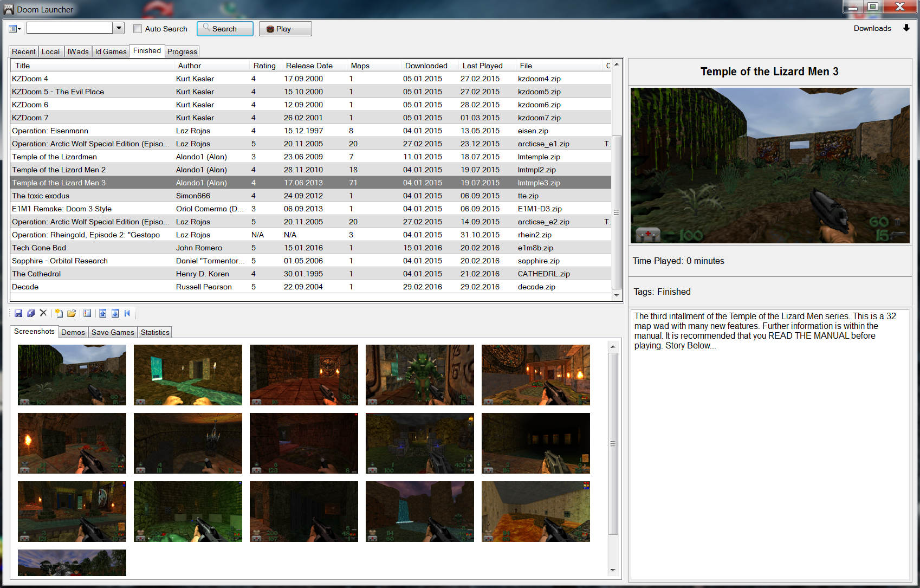920x588 pixels.
Task: Switch to the Progress tab
Action: click(x=182, y=51)
